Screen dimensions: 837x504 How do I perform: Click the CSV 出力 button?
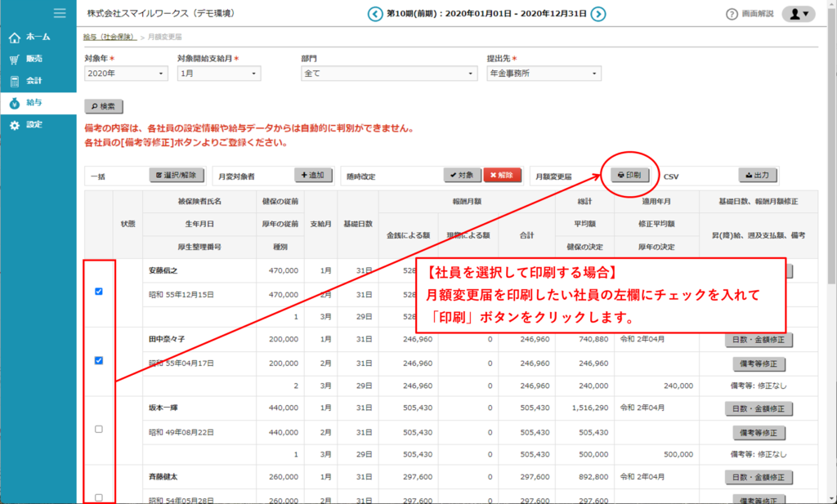(758, 175)
